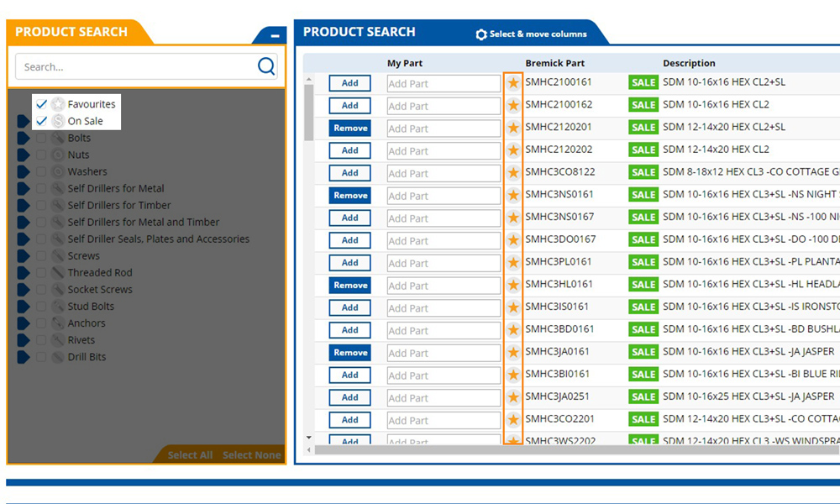Expand the Screws category arrow
This screenshot has width=840, height=504.
coord(23,255)
